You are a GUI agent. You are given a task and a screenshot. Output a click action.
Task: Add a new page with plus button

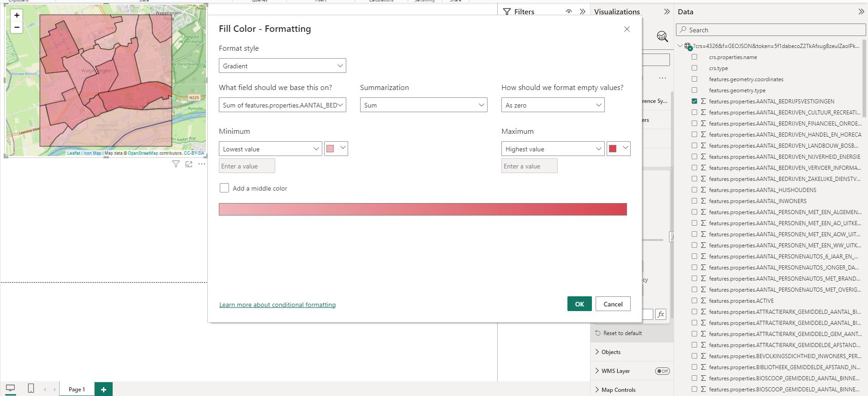coord(103,389)
